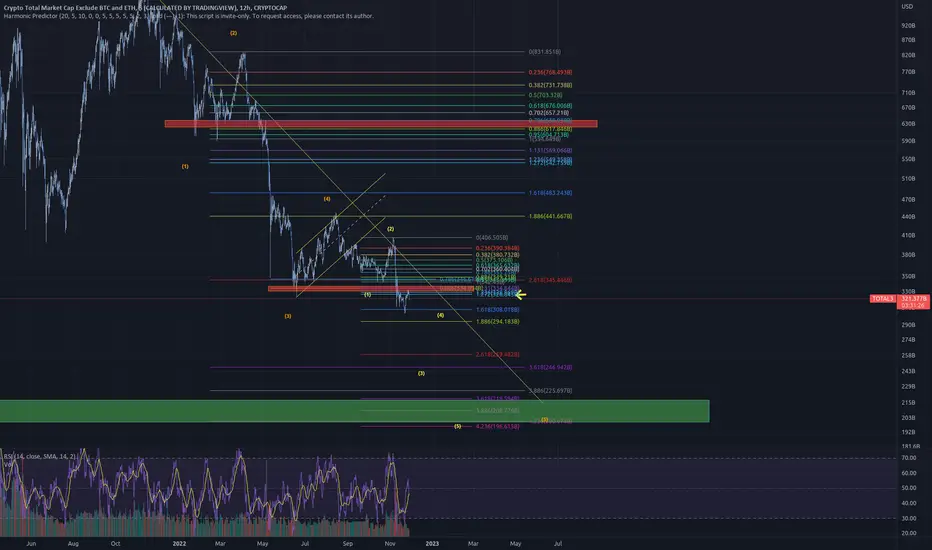This screenshot has height=550, width=932.
Task: Click the 321.377B current price label
Action: coord(914,298)
